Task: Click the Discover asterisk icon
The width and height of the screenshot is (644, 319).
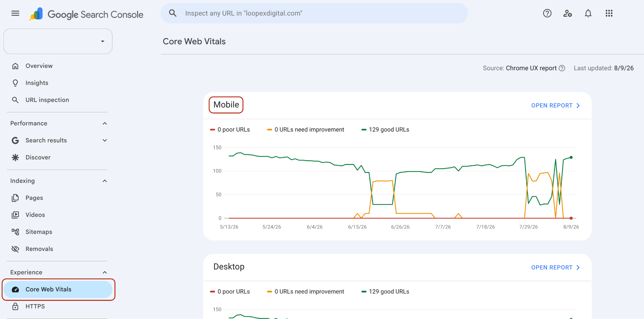Action: coord(15,157)
